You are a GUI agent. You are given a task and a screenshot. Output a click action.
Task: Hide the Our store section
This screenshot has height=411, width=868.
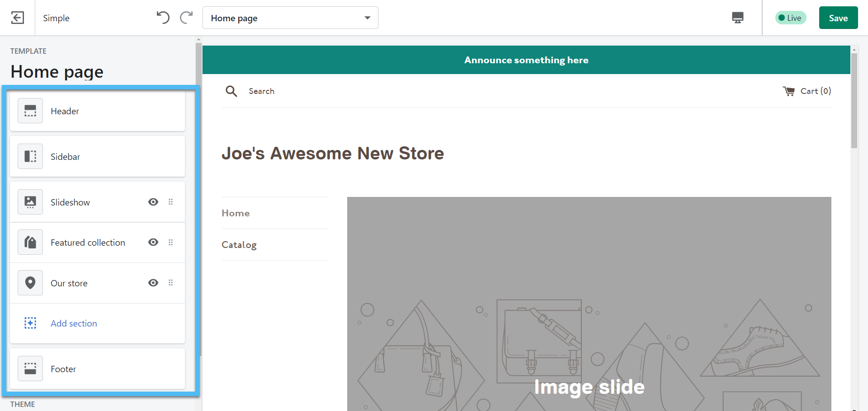153,283
